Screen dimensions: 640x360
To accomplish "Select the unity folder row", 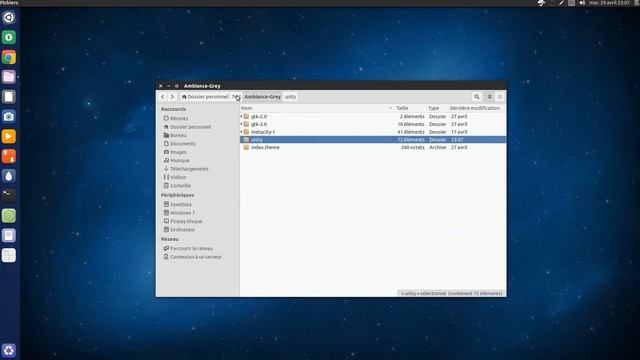I will 373,140.
